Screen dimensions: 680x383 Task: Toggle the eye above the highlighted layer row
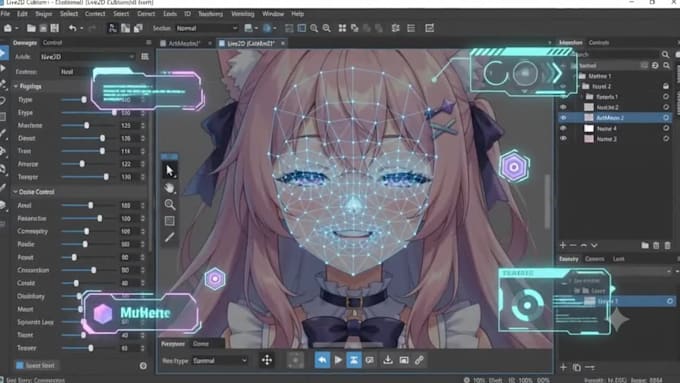[563, 107]
